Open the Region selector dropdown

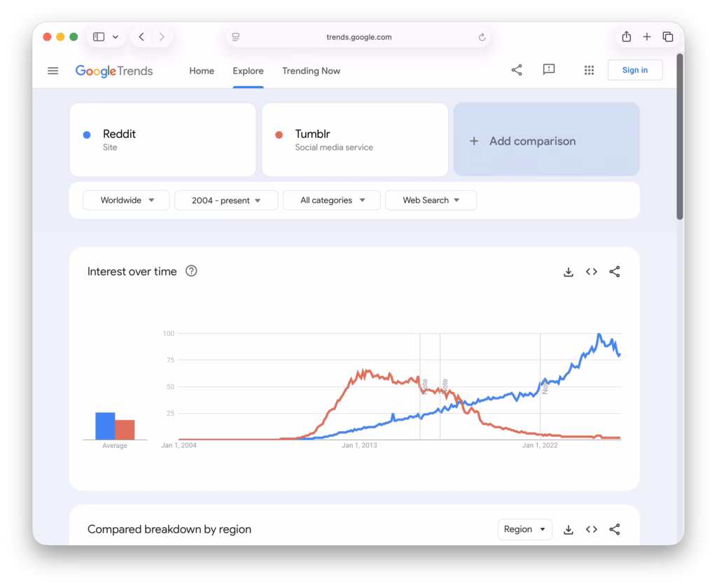point(524,529)
